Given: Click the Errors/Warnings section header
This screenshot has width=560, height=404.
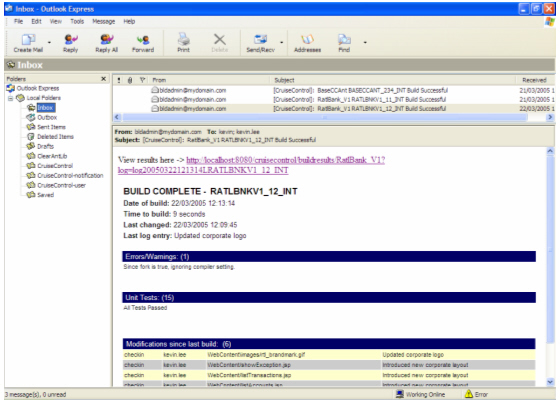Looking at the screenshot, I should click(x=329, y=256).
